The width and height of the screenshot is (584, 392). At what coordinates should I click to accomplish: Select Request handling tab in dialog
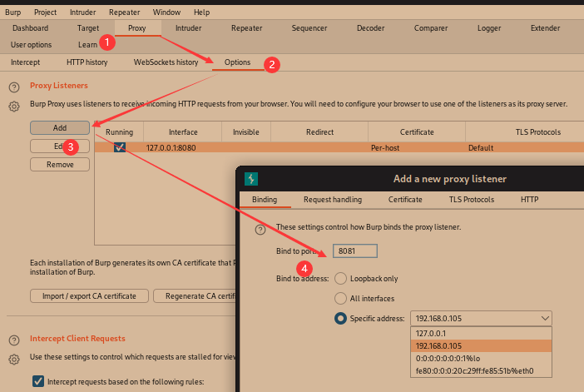[333, 200]
